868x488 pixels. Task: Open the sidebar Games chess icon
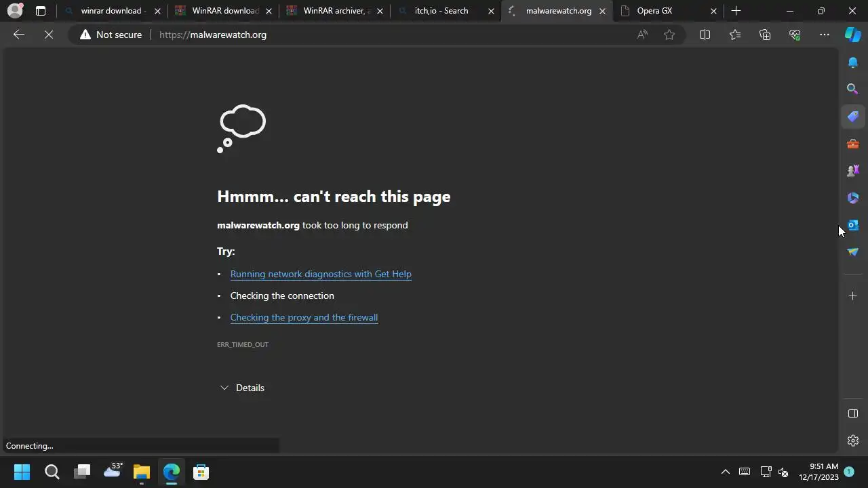(853, 171)
